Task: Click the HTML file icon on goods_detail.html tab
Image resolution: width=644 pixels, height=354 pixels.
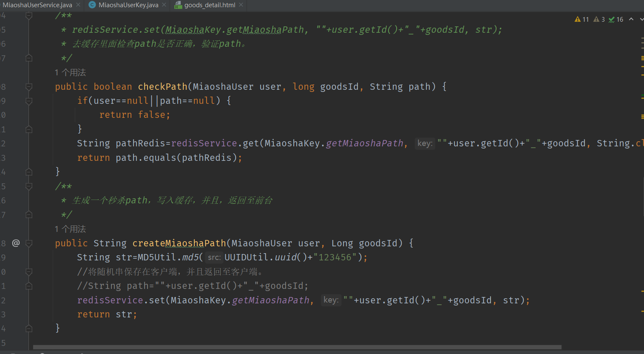Action: (x=178, y=5)
